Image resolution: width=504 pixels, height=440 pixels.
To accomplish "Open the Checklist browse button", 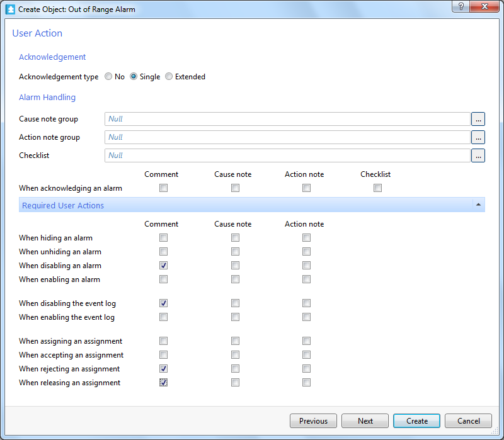I will 478,155.
